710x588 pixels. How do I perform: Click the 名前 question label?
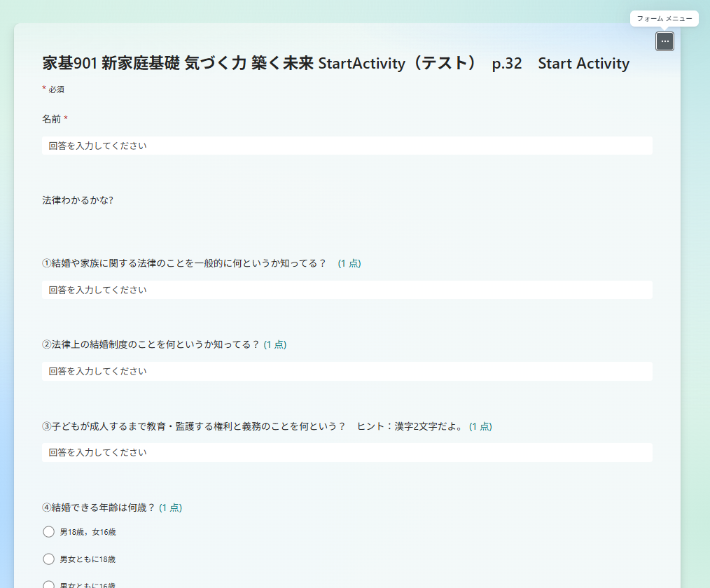click(52, 119)
